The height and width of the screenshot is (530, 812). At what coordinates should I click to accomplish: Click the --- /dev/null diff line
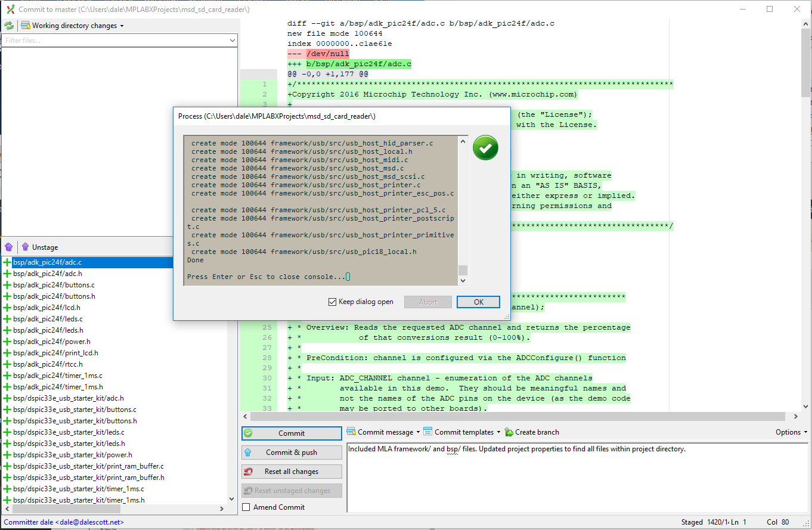click(x=318, y=54)
